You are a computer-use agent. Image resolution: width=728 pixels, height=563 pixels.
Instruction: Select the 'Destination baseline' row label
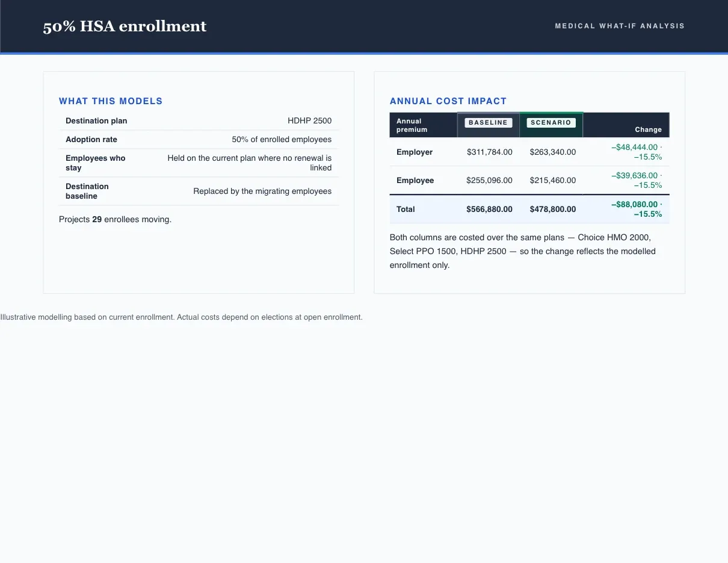[x=87, y=191]
